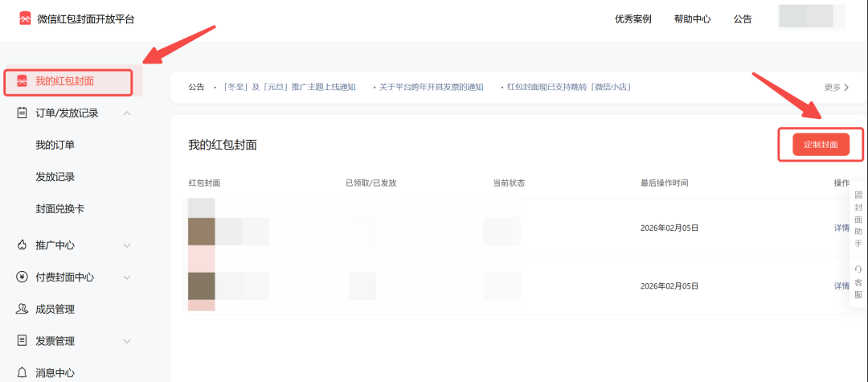Open 详情 for the first cover row
Screen dimensions: 868x382
(x=841, y=228)
